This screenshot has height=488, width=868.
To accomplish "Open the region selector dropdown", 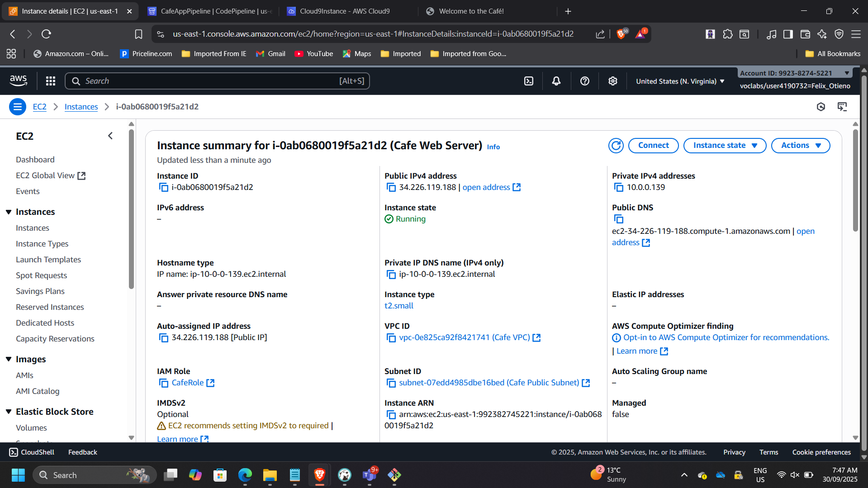I will click(679, 81).
